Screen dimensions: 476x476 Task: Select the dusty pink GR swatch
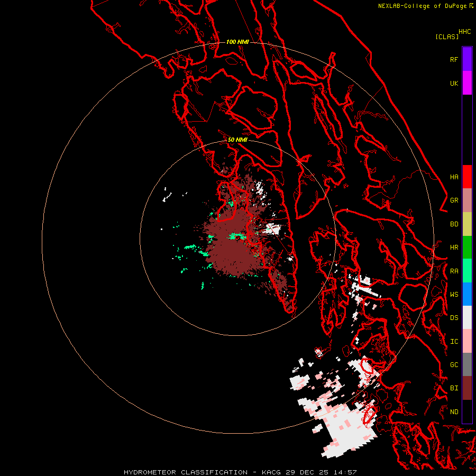click(x=467, y=200)
